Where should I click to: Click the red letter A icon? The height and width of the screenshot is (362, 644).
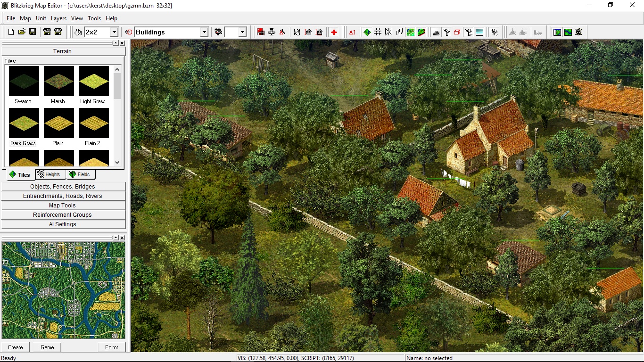point(282,32)
